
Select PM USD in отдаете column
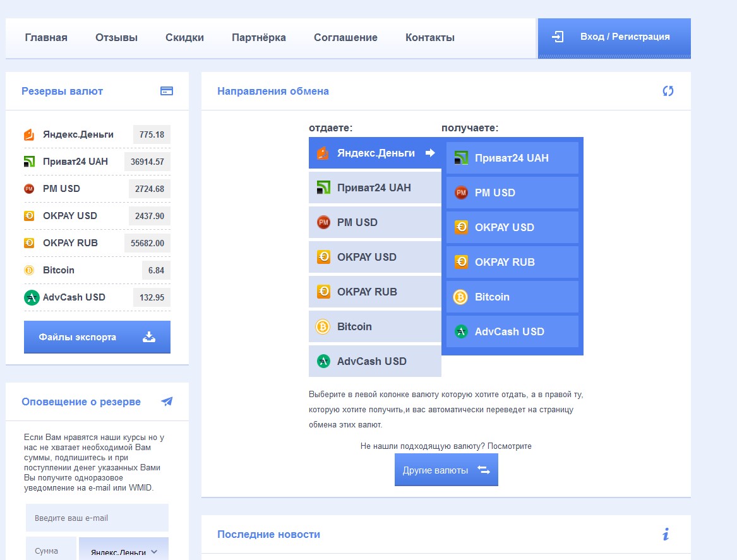pos(375,223)
